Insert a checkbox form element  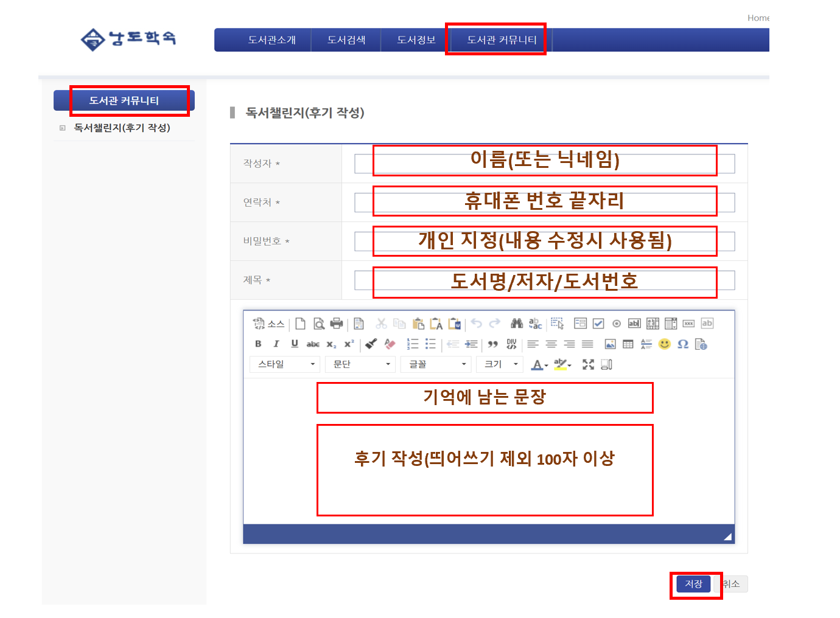coord(598,324)
